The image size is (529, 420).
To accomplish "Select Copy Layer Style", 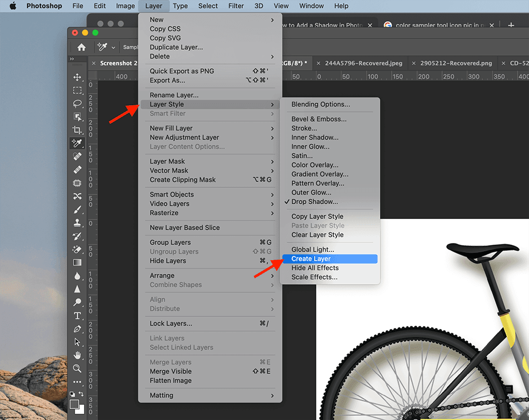I will (330, 216).
